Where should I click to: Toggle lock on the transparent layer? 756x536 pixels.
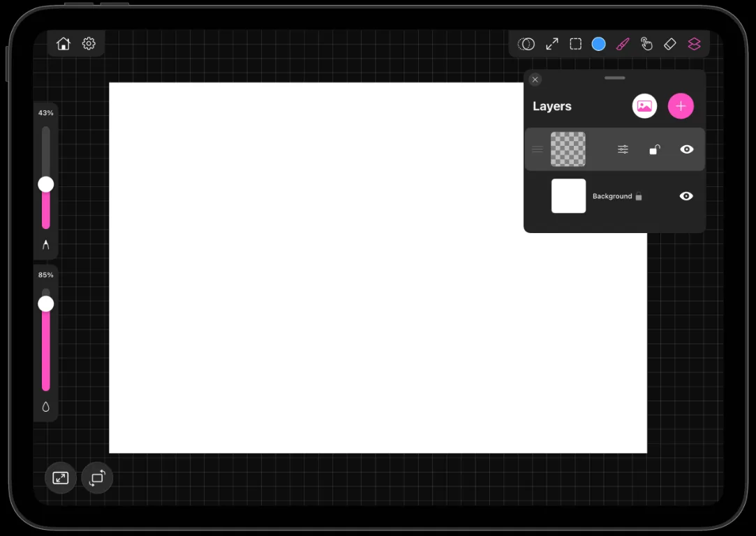(x=654, y=149)
